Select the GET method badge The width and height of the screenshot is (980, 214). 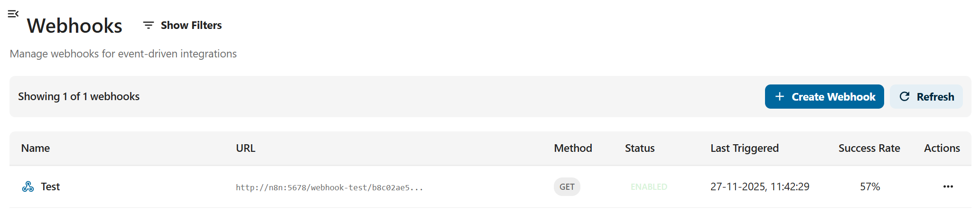tap(567, 187)
